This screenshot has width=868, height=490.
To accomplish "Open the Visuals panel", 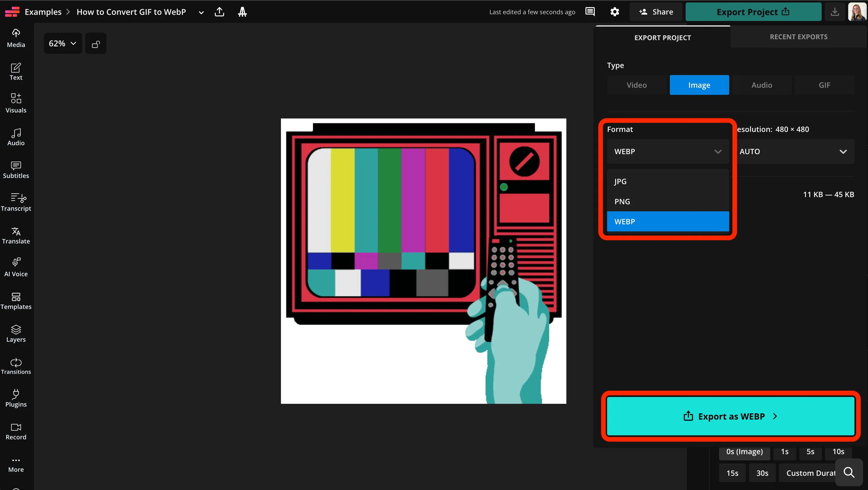I will [16, 103].
